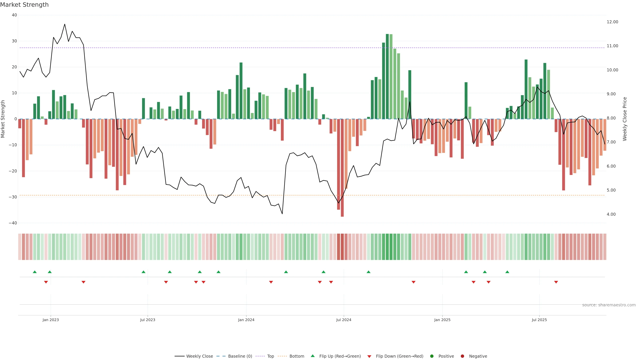Click the Market Strength chart title

(24, 5)
